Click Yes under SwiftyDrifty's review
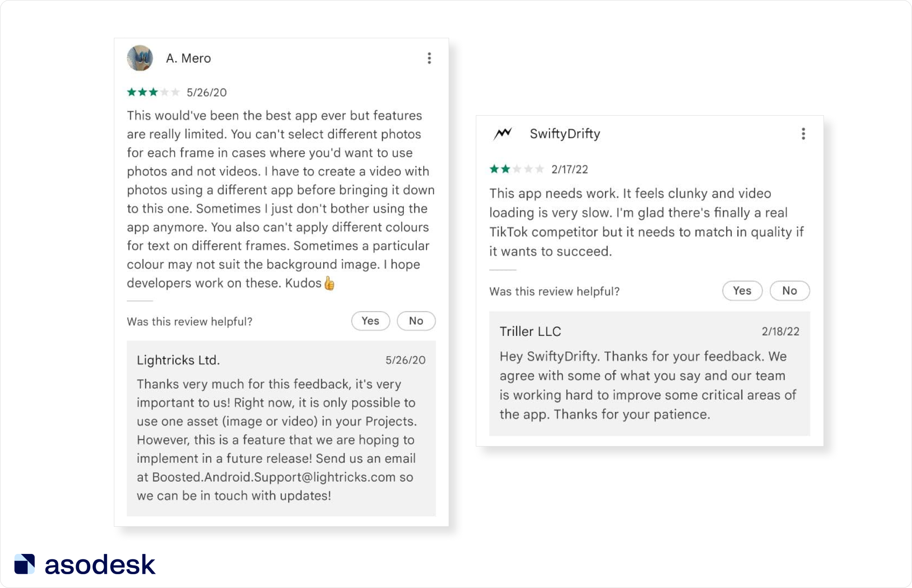This screenshot has height=588, width=912. pos(742,291)
